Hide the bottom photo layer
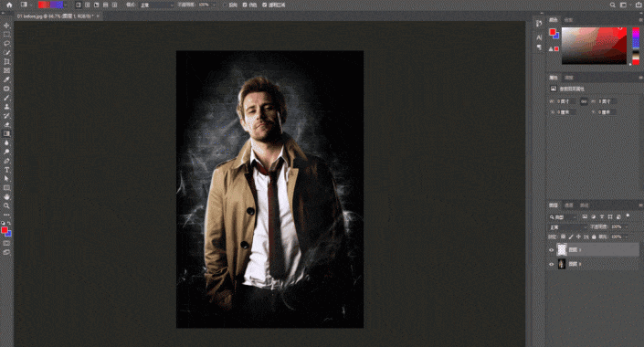Screen dimensions: 644x347 [551, 265]
